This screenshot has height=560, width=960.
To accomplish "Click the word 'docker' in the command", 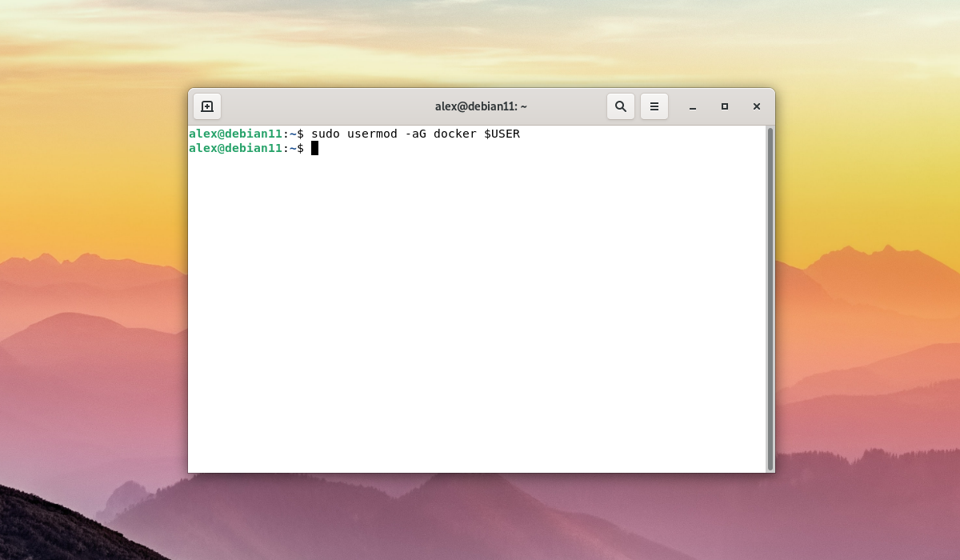I will (x=454, y=134).
